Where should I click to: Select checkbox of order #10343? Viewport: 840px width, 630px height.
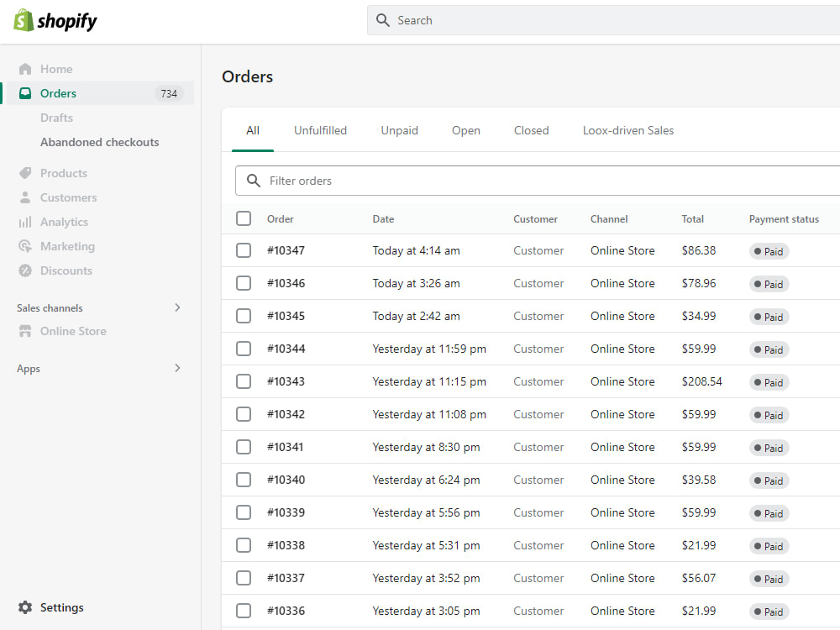pos(244,381)
